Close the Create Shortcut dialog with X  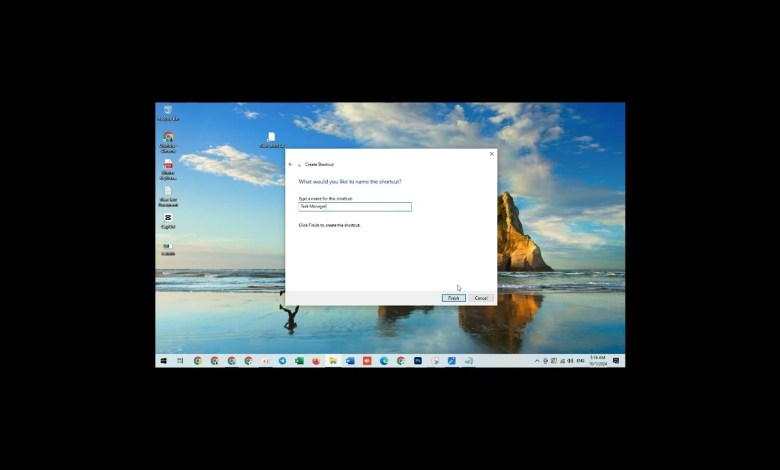tap(491, 154)
